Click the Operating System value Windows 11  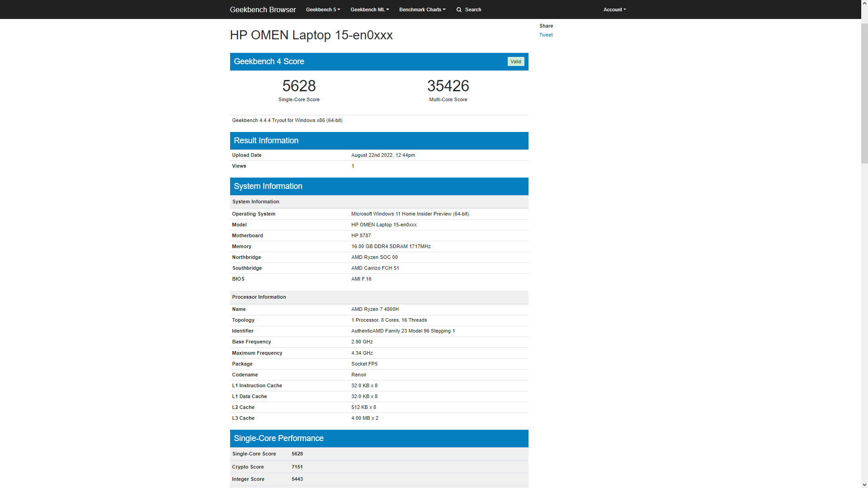click(x=410, y=214)
